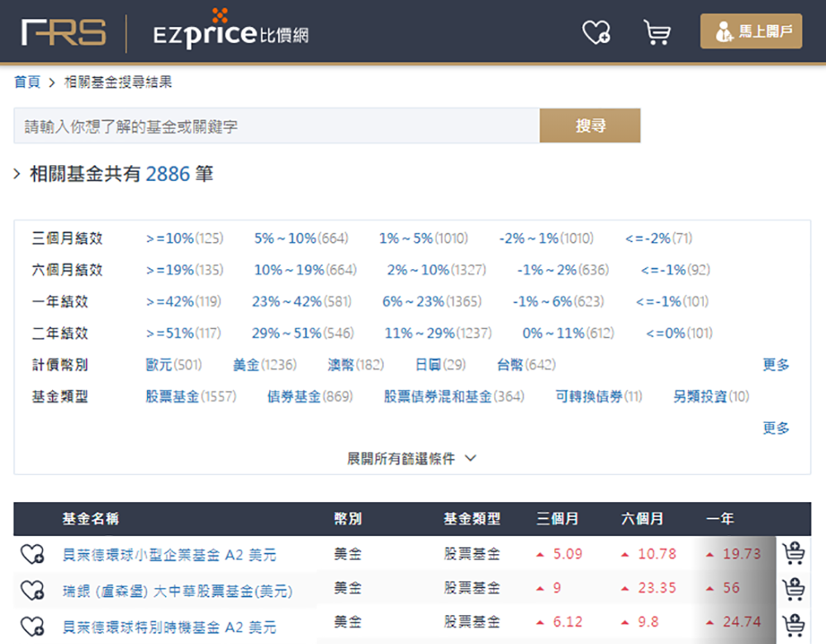Click six-month value 23.35
826x644 pixels.
tap(657, 588)
